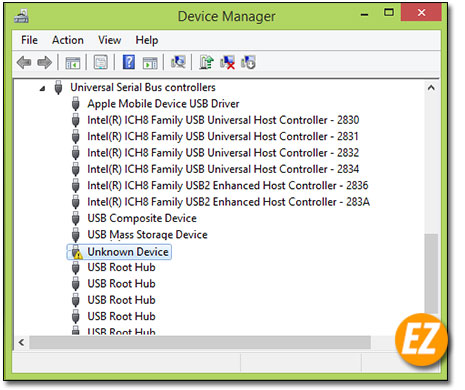Screen dimensions: 465x390
Task: Open the File menu
Action: (29, 40)
